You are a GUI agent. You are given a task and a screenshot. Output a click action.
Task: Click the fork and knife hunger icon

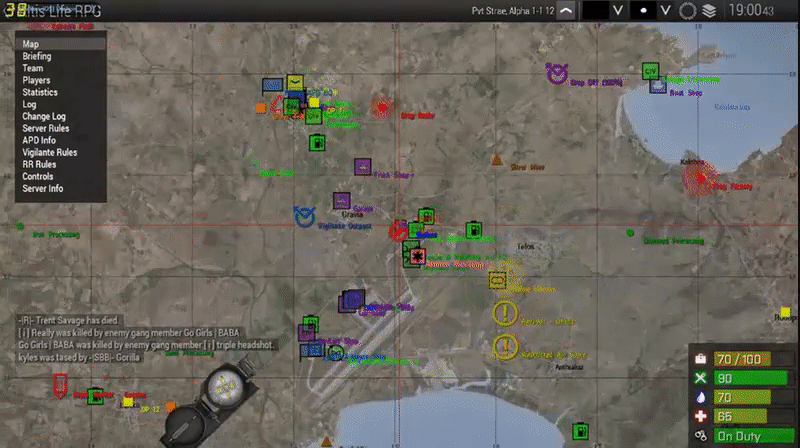pos(701,378)
